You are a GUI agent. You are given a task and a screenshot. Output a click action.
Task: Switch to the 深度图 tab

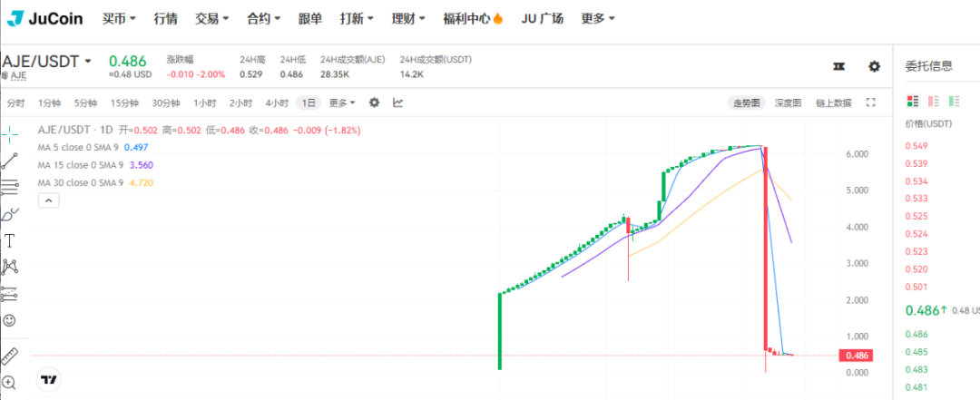[x=787, y=102]
